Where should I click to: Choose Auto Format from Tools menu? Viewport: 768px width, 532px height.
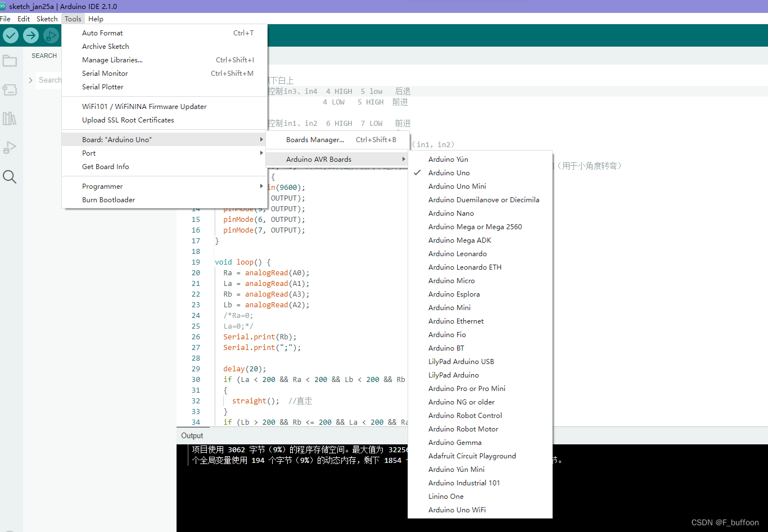[x=164, y=33]
